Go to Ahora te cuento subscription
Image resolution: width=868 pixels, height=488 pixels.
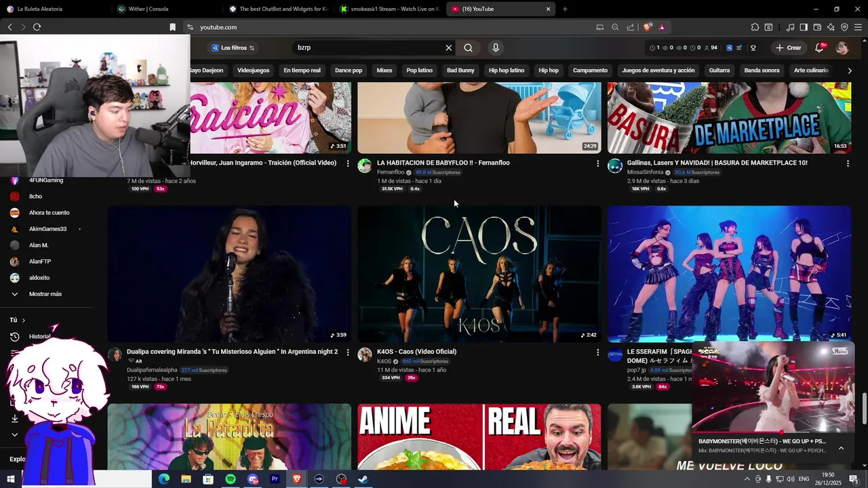49,213
